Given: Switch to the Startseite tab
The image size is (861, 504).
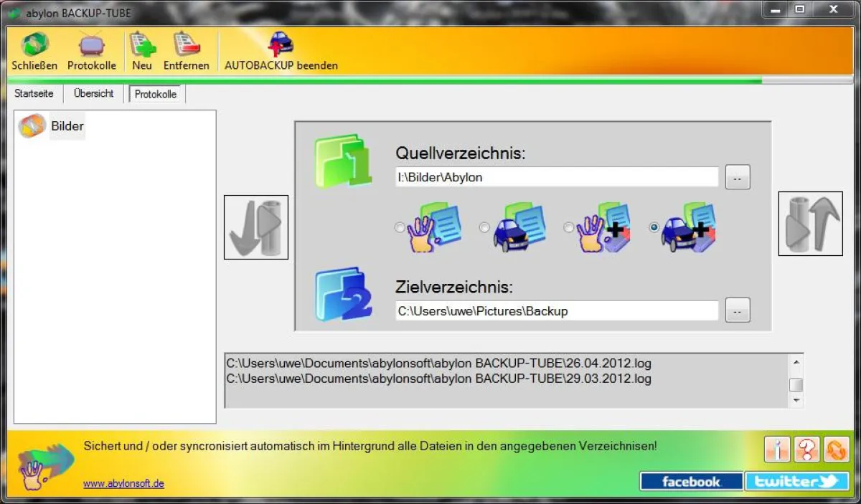Looking at the screenshot, I should (x=34, y=93).
